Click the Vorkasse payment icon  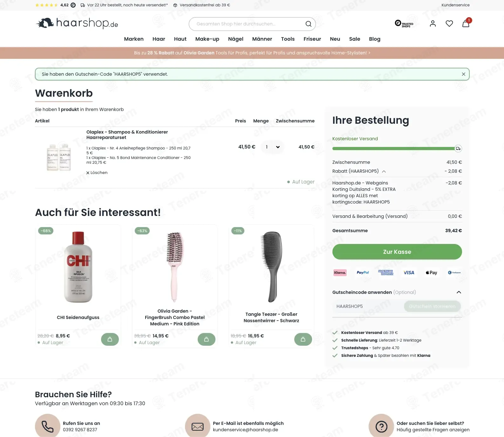(x=454, y=273)
